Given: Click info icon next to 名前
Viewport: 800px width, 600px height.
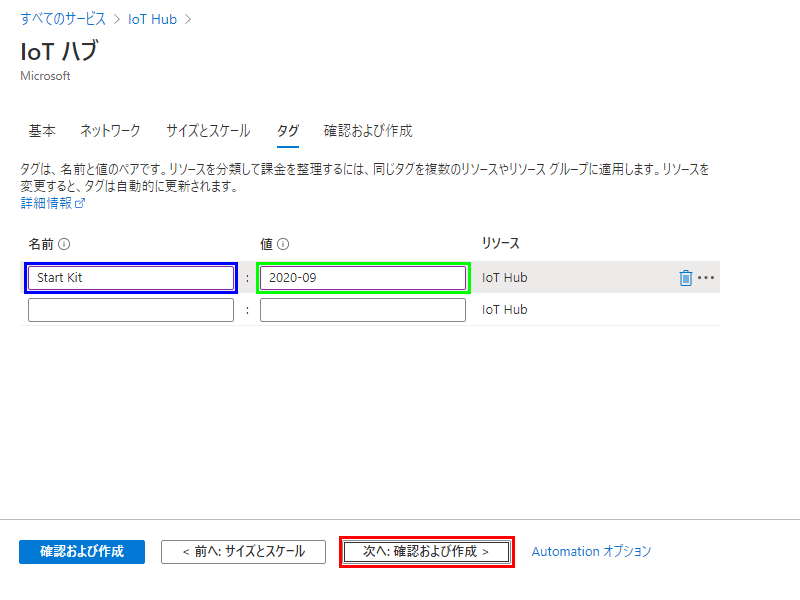Looking at the screenshot, I should click(x=64, y=244).
